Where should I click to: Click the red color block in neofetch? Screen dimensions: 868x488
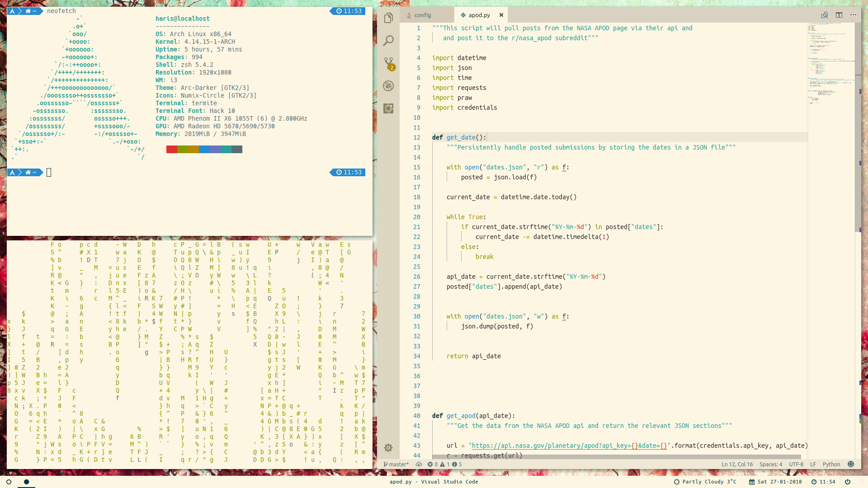(x=172, y=150)
